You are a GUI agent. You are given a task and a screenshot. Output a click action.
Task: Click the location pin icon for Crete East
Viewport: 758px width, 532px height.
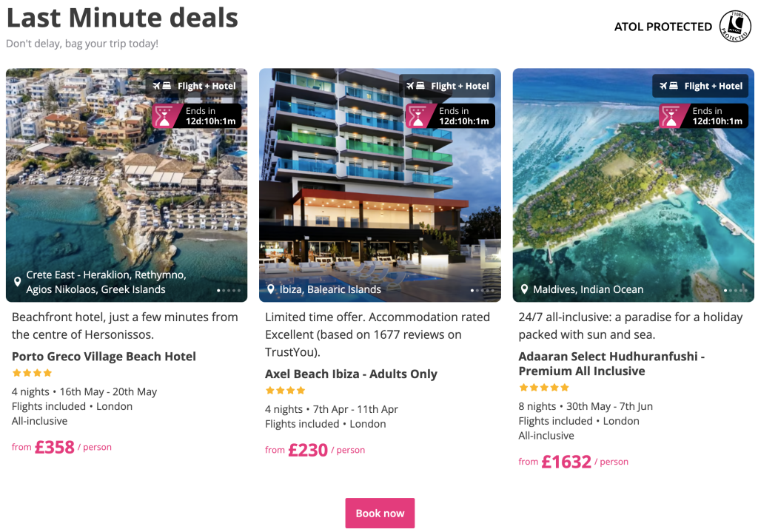pyautogui.click(x=18, y=282)
